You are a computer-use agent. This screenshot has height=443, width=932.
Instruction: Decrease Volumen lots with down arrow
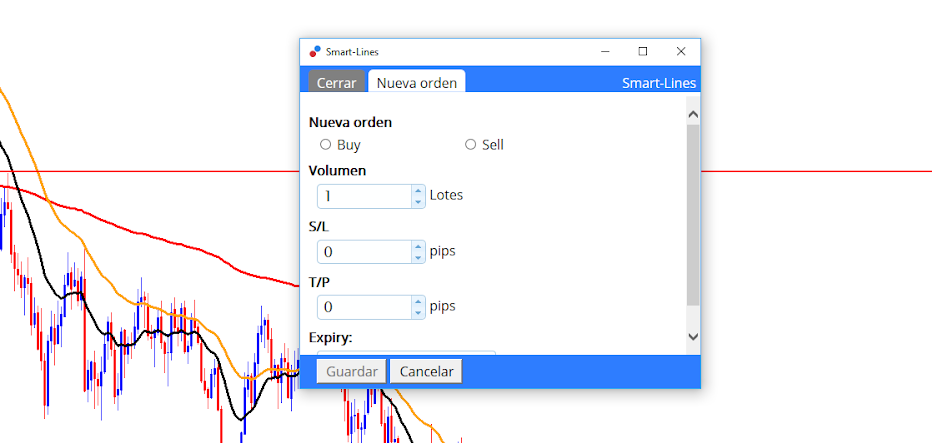(418, 202)
